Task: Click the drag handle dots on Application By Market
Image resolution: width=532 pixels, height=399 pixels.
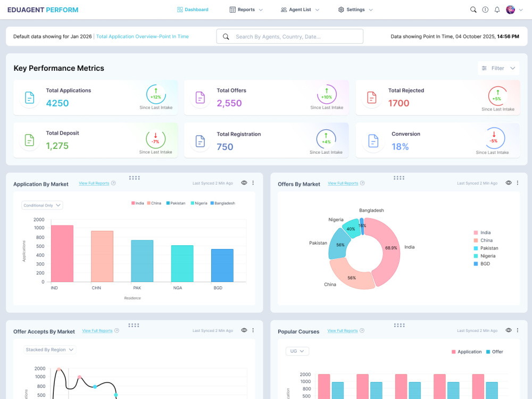Action: [135, 178]
